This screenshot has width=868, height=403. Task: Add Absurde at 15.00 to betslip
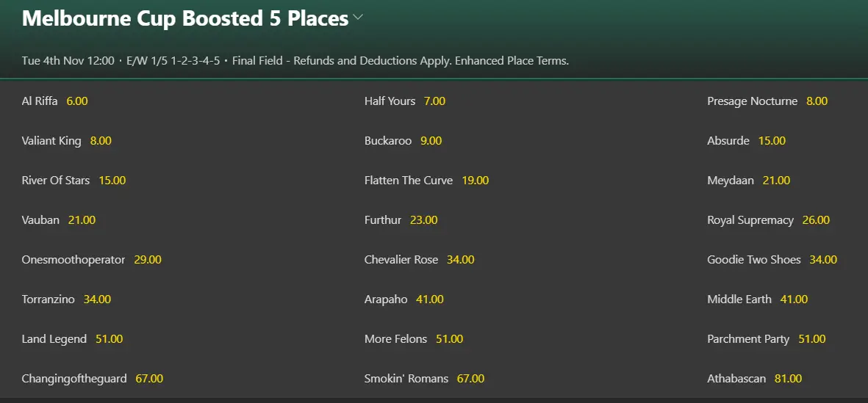click(772, 141)
